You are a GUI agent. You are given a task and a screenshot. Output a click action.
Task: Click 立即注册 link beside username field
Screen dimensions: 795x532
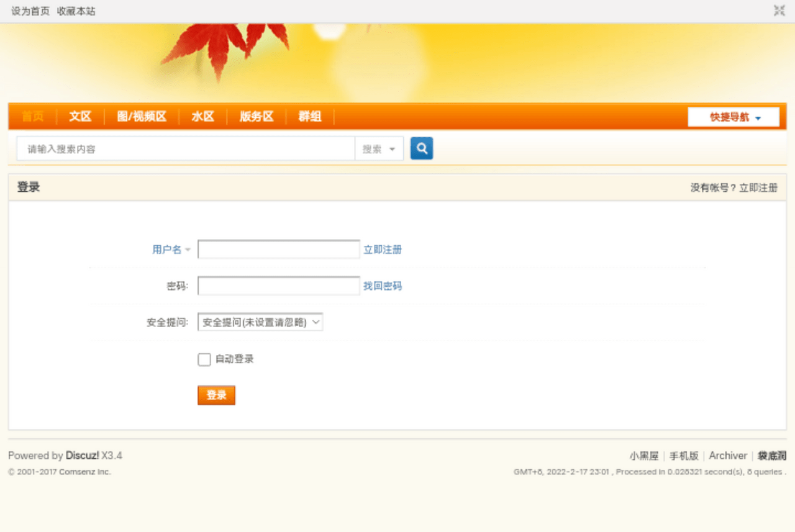(383, 250)
